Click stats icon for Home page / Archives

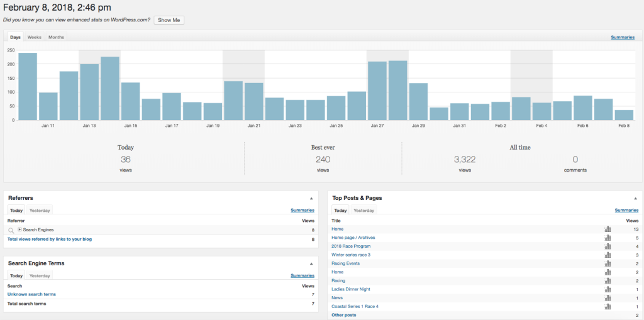point(608,238)
